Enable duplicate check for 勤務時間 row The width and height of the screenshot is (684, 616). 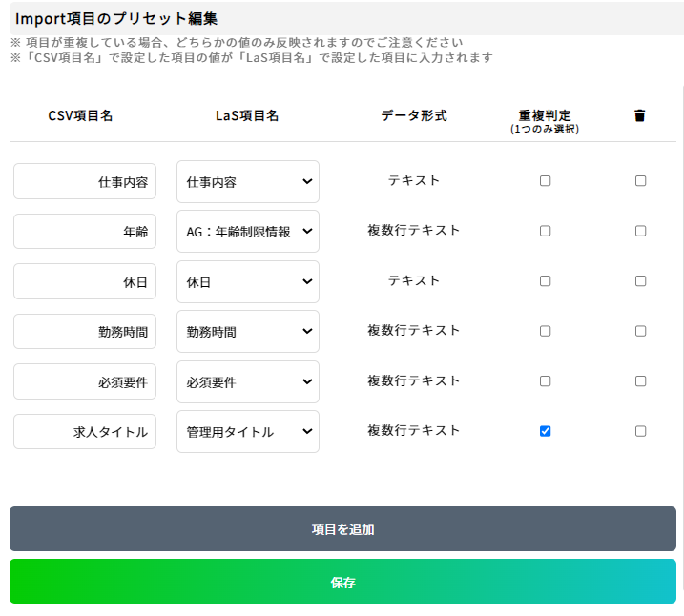[x=545, y=331]
